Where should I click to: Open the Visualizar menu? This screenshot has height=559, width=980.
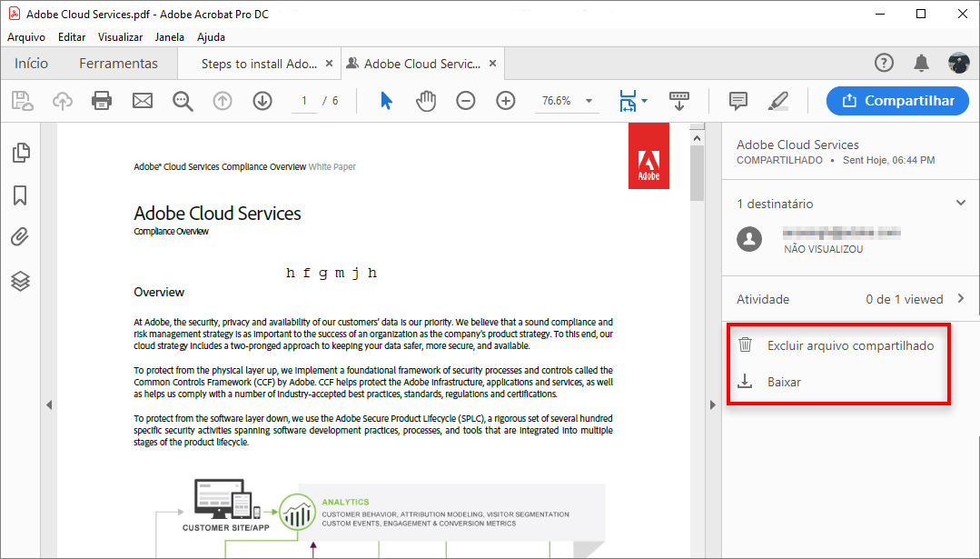[x=120, y=37]
